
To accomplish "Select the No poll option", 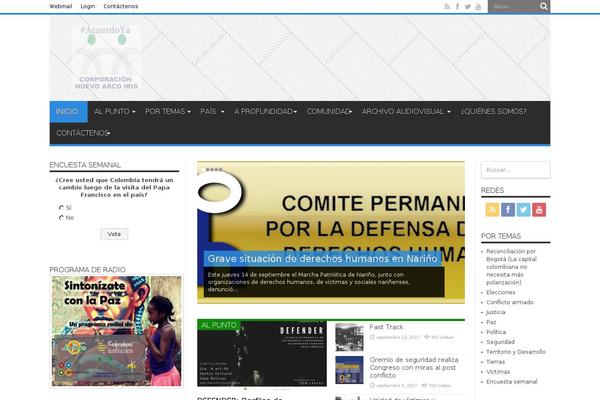I will [61, 217].
